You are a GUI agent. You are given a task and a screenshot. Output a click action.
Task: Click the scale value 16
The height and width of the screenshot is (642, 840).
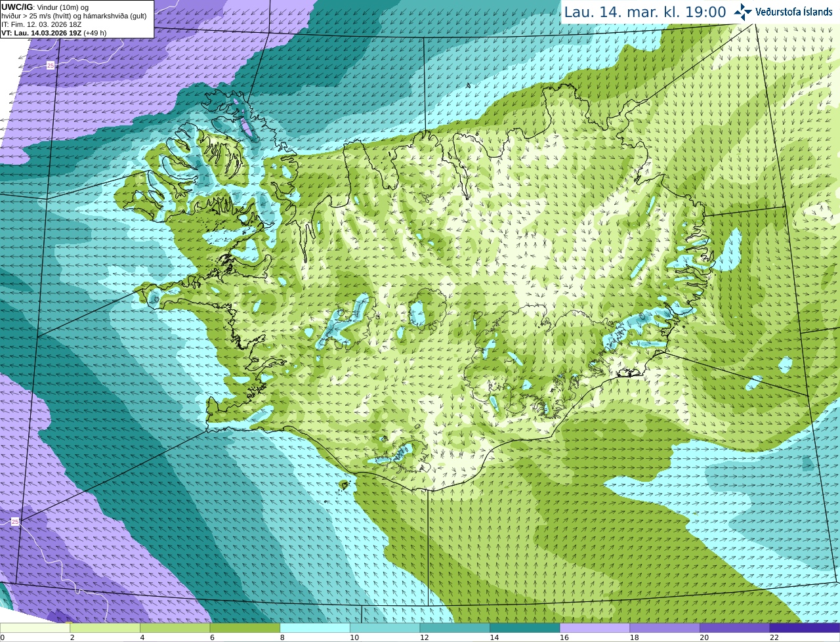tap(564, 637)
